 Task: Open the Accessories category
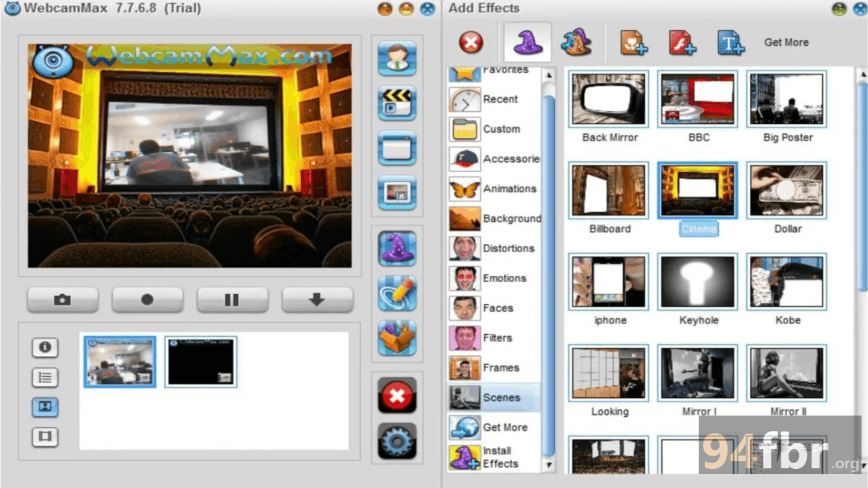pyautogui.click(x=495, y=159)
